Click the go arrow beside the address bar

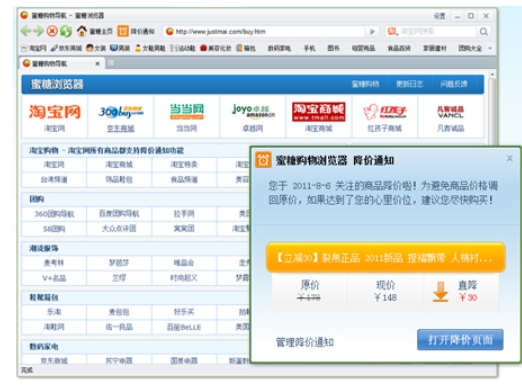tap(372, 32)
